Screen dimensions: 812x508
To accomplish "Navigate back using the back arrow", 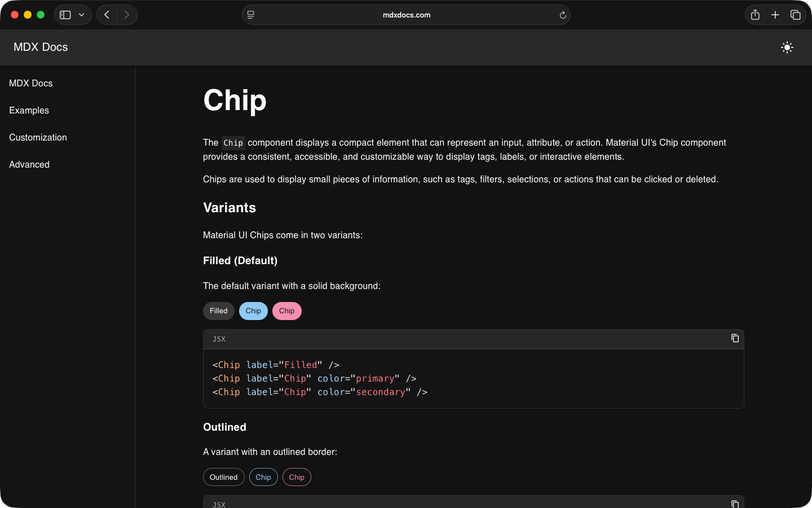I will click(106, 15).
